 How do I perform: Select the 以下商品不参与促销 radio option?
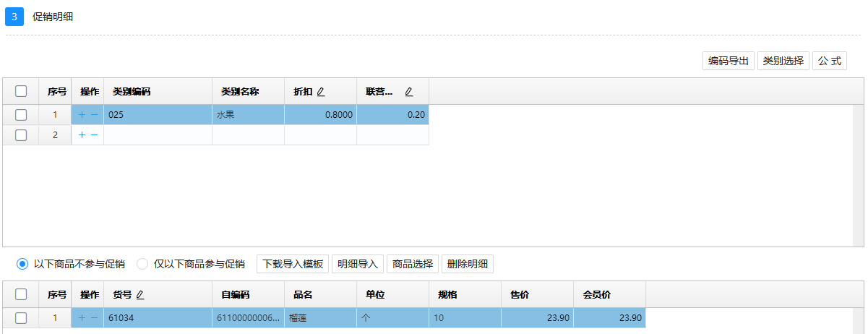(x=22, y=264)
